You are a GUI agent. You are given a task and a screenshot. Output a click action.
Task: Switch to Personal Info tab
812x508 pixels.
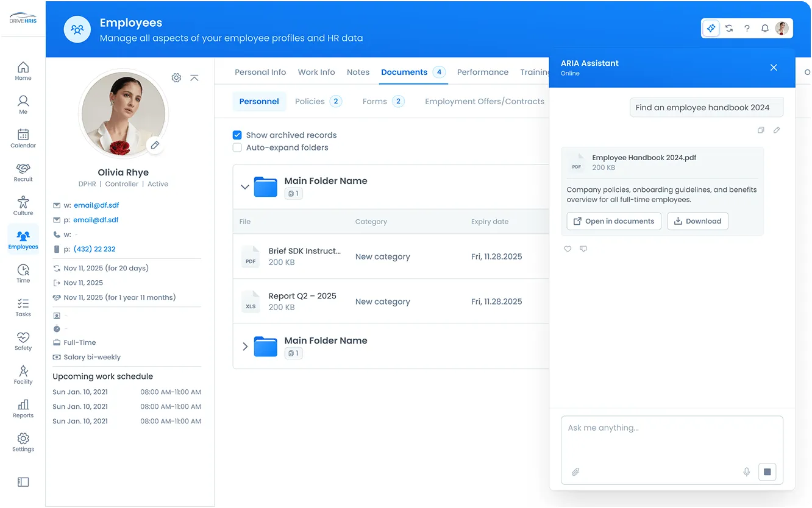tap(260, 72)
